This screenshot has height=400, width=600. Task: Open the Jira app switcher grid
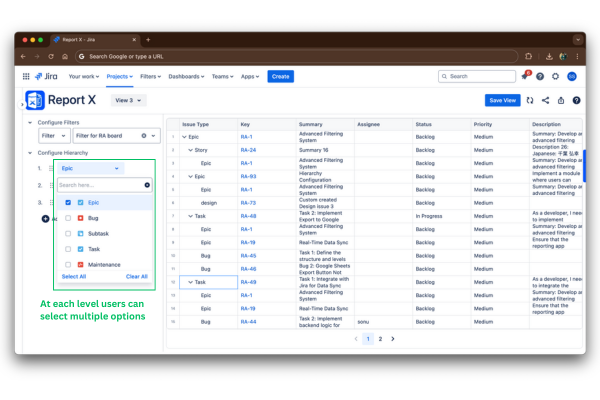coord(26,77)
